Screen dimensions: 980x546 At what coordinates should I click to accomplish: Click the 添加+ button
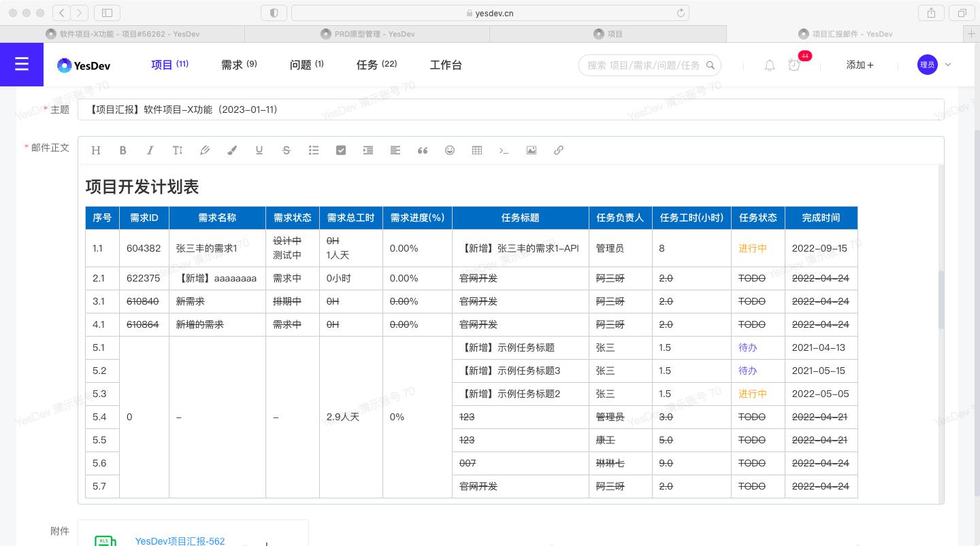(x=860, y=65)
